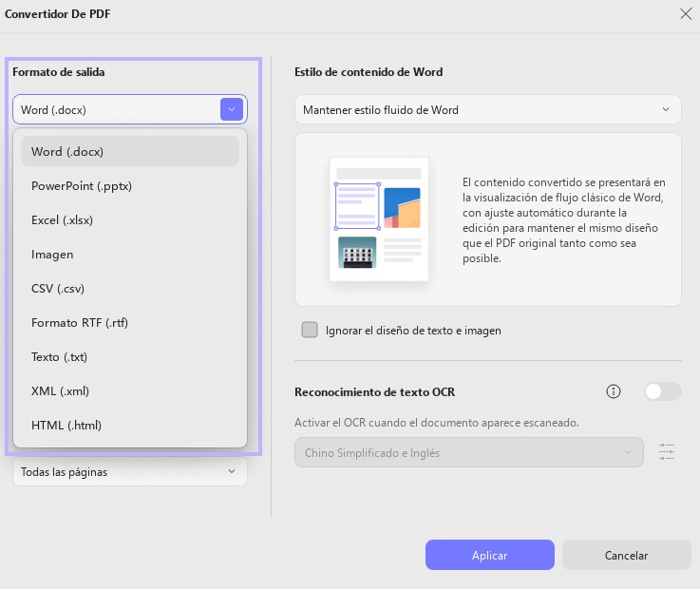This screenshot has width=700, height=589.
Task: Expand the Todas las páginas dropdown
Action: [130, 471]
